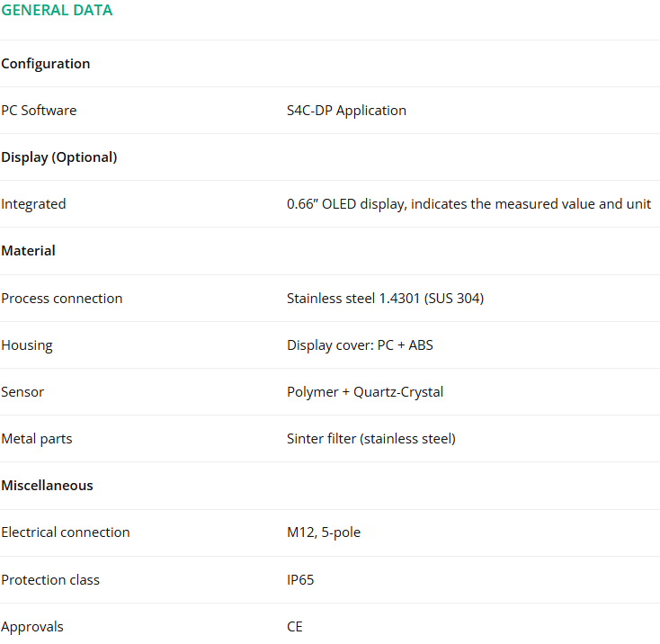Select the Integrated row label
The image size is (660, 644).
pyautogui.click(x=33, y=204)
